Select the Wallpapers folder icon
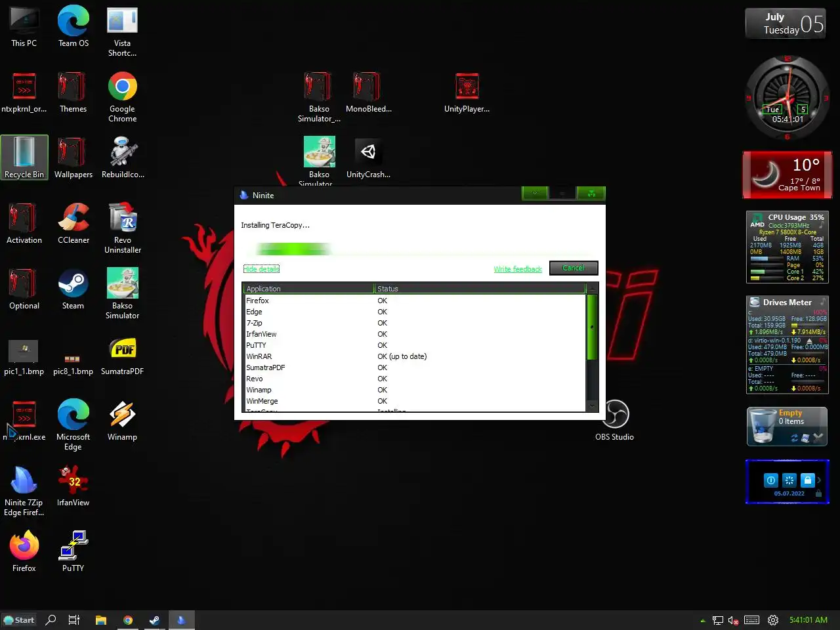Viewport: 840px width, 630px height. (73, 158)
